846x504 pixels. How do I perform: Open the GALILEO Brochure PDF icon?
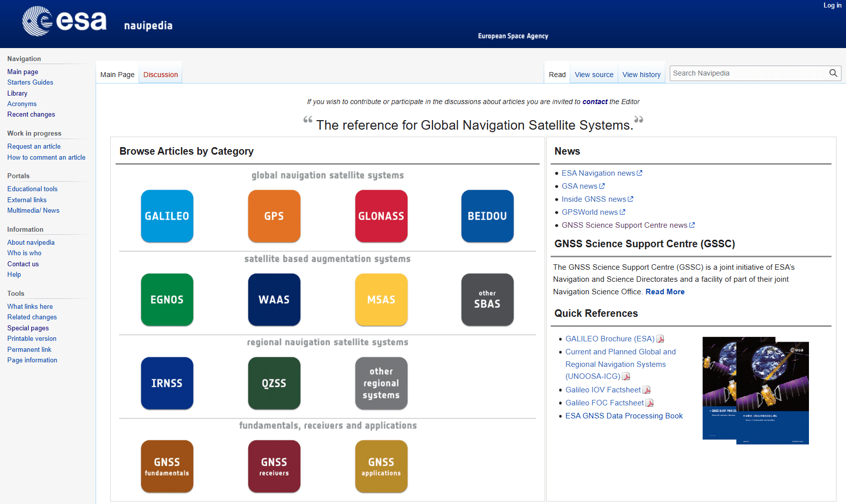(x=660, y=339)
